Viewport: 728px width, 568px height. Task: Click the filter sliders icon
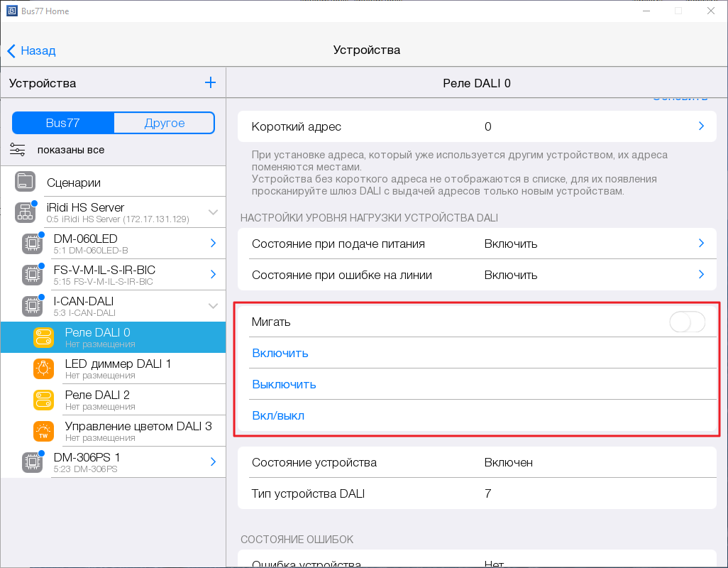18,150
